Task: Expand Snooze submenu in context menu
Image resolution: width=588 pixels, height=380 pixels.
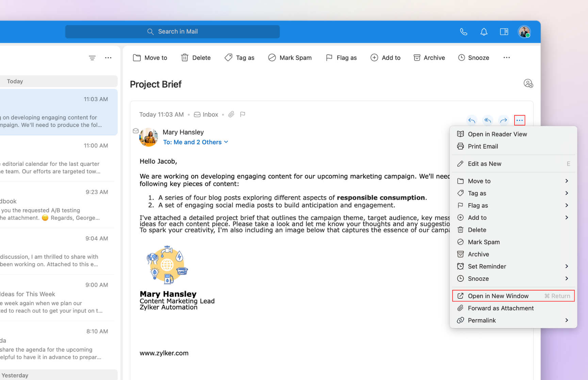Action: [x=513, y=279]
